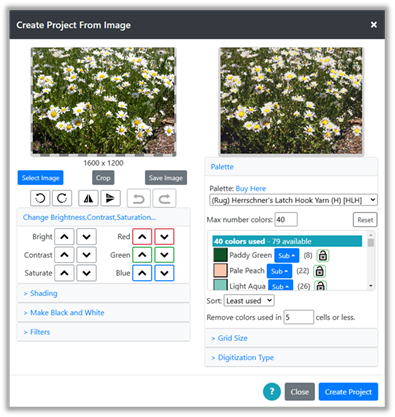Screen dimensions: 395x417
Task: Click the Paddy Green color swatch
Action: click(220, 255)
